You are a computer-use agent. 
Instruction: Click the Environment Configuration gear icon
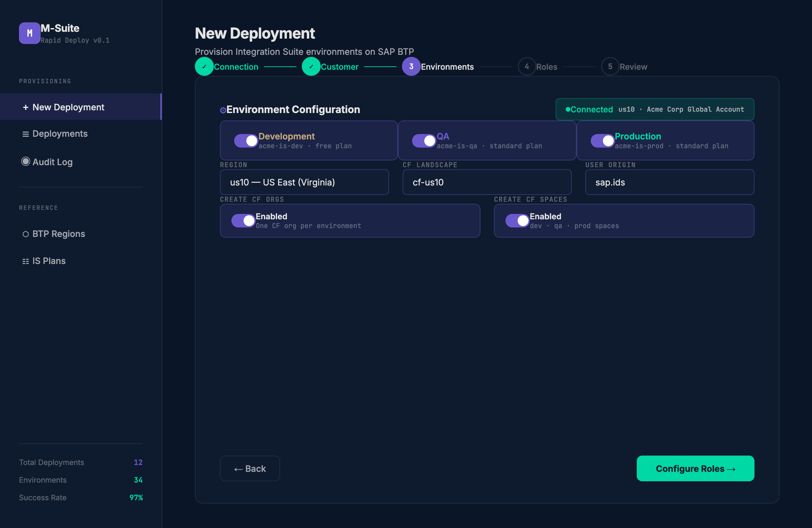point(223,110)
